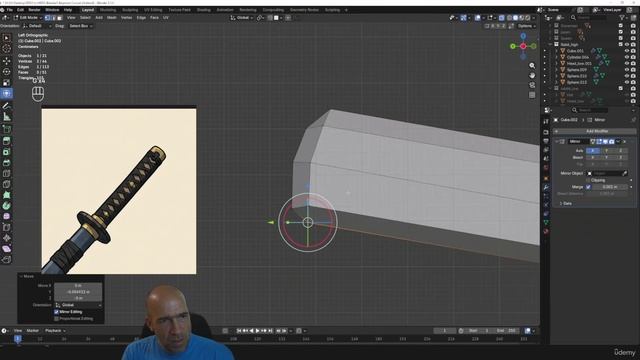Viewport: 640px width, 360px height.
Task: Select the Shrink/Fatten tool
Action: tap(7, 238)
